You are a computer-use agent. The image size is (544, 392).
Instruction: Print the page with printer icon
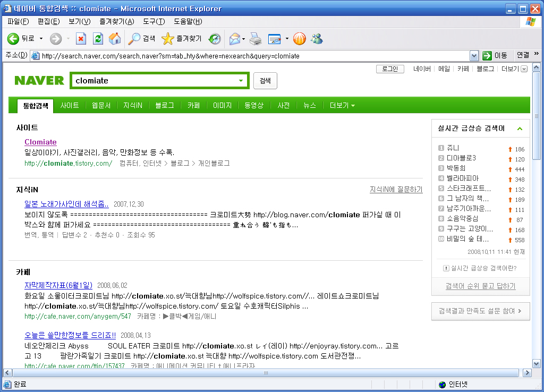tap(256, 38)
